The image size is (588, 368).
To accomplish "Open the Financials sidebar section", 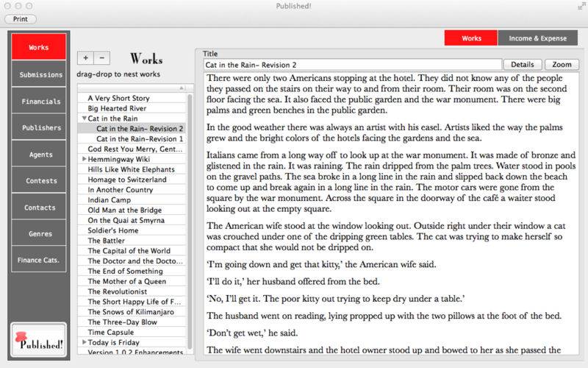I will [39, 101].
